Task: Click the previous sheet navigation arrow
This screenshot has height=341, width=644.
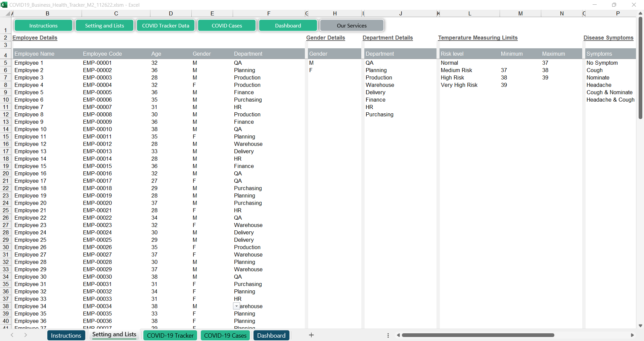Action: tap(12, 335)
